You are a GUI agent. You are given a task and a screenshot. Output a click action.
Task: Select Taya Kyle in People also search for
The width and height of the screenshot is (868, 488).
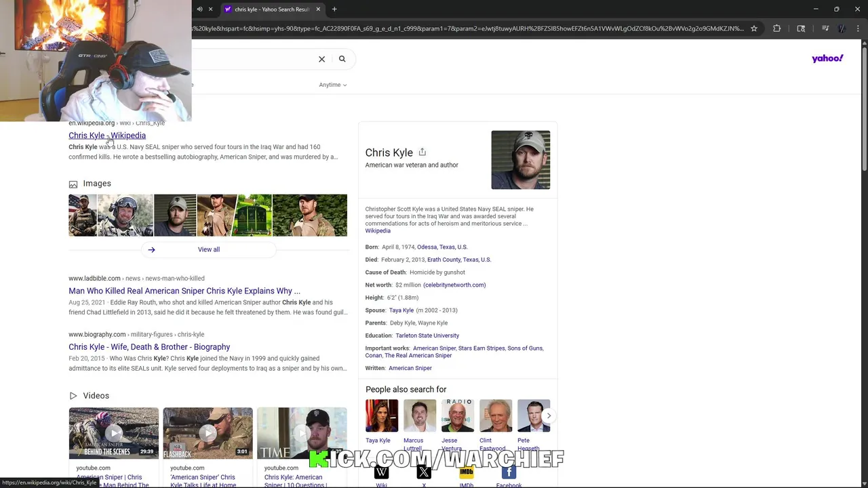point(382,415)
